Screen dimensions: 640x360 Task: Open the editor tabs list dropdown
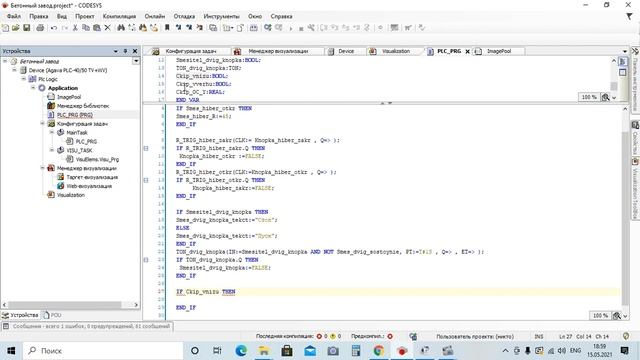click(x=625, y=51)
